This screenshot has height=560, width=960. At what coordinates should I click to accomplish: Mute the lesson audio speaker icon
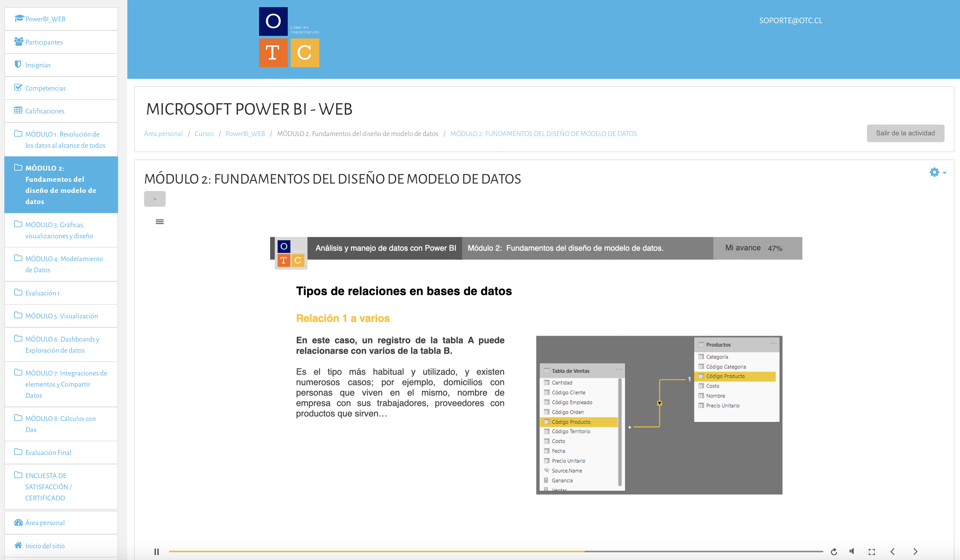(x=852, y=551)
